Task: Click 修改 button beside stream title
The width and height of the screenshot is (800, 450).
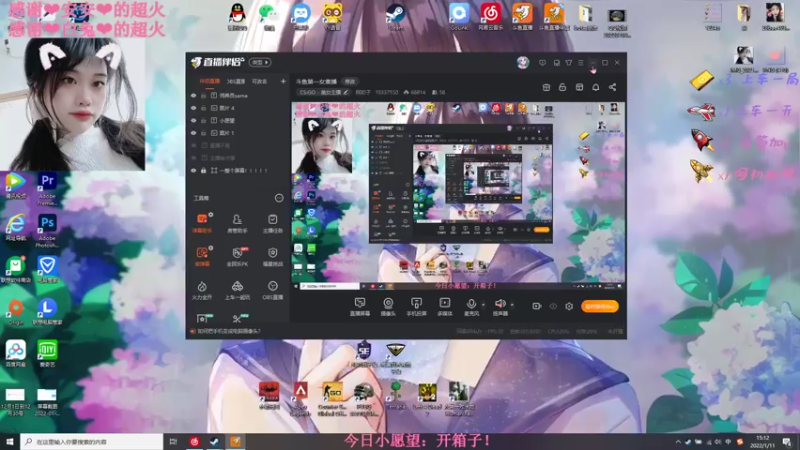Action: (x=349, y=82)
